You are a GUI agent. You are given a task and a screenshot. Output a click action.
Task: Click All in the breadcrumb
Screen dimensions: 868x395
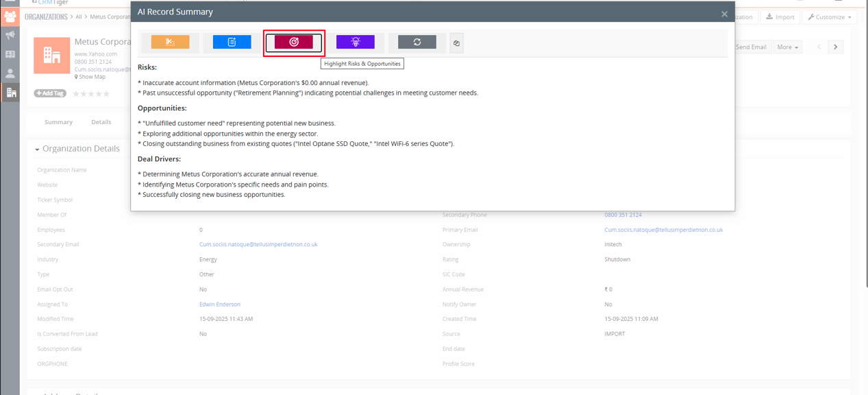[79, 16]
